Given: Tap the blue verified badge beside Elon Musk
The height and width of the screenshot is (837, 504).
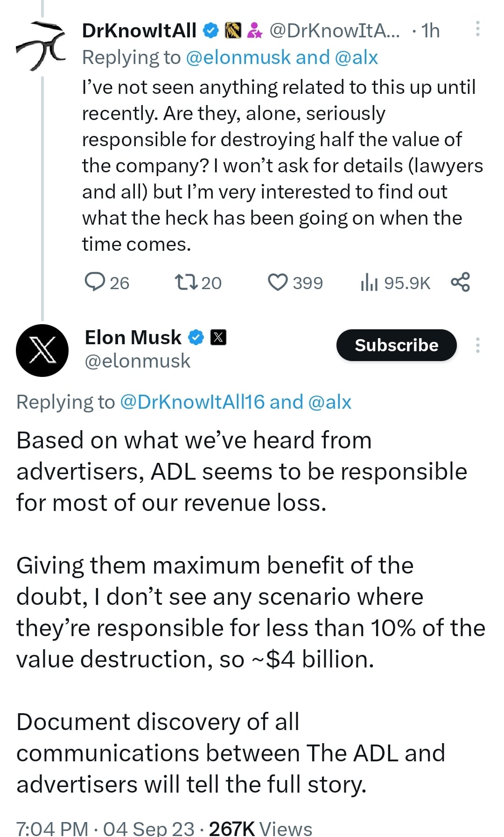Looking at the screenshot, I should tap(196, 337).
